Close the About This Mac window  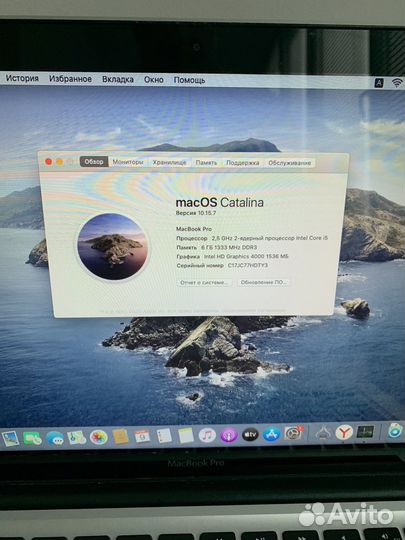49,162
